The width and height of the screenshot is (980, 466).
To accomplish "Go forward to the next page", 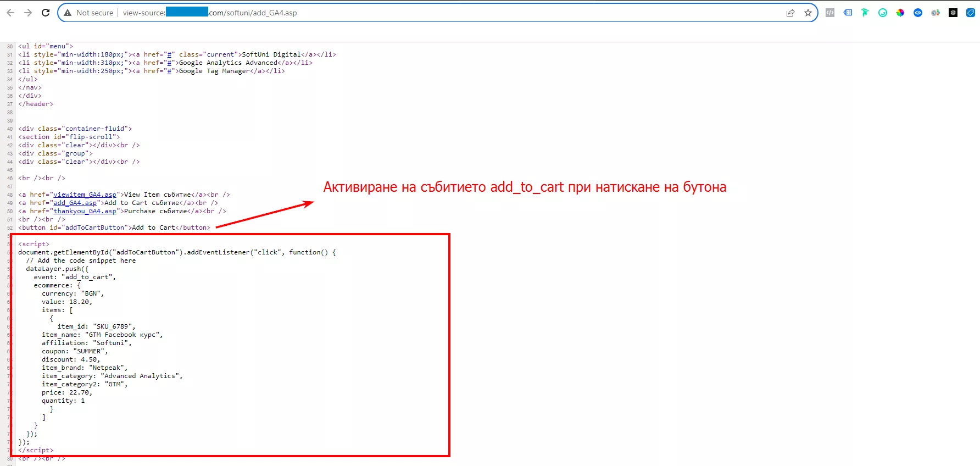I will pyautogui.click(x=28, y=13).
